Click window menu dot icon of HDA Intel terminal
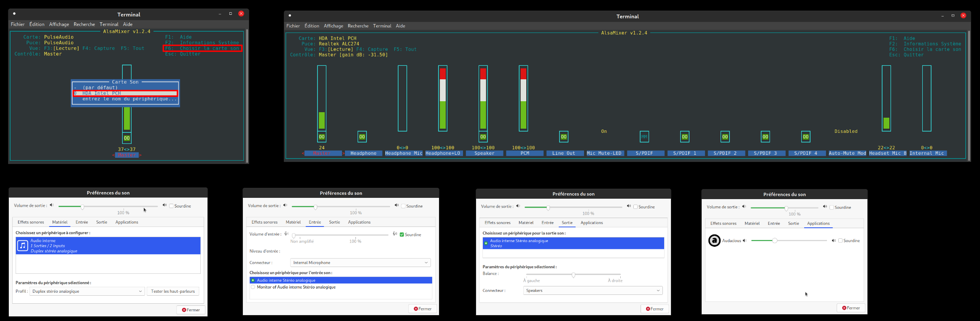Viewport: 980px width, 321px height. [x=290, y=16]
